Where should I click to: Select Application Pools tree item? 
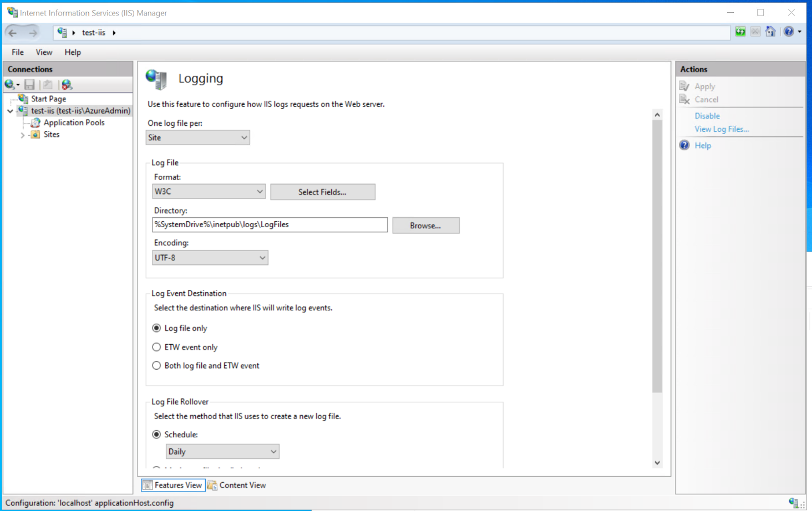tap(74, 122)
